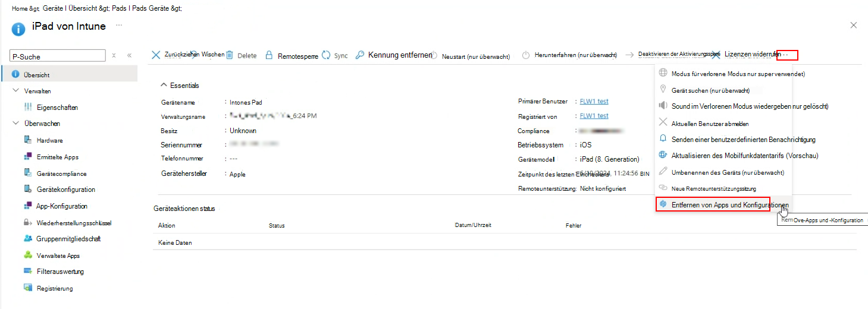Open Registriert von FLW1 test link
This screenshot has width=868, height=309.
pos(594,116)
